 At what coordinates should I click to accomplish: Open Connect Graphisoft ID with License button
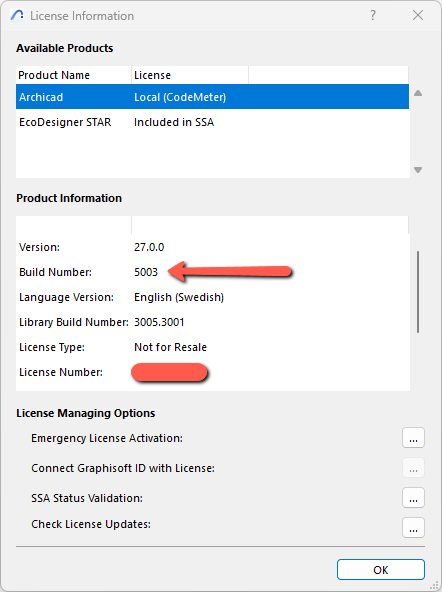click(x=413, y=468)
